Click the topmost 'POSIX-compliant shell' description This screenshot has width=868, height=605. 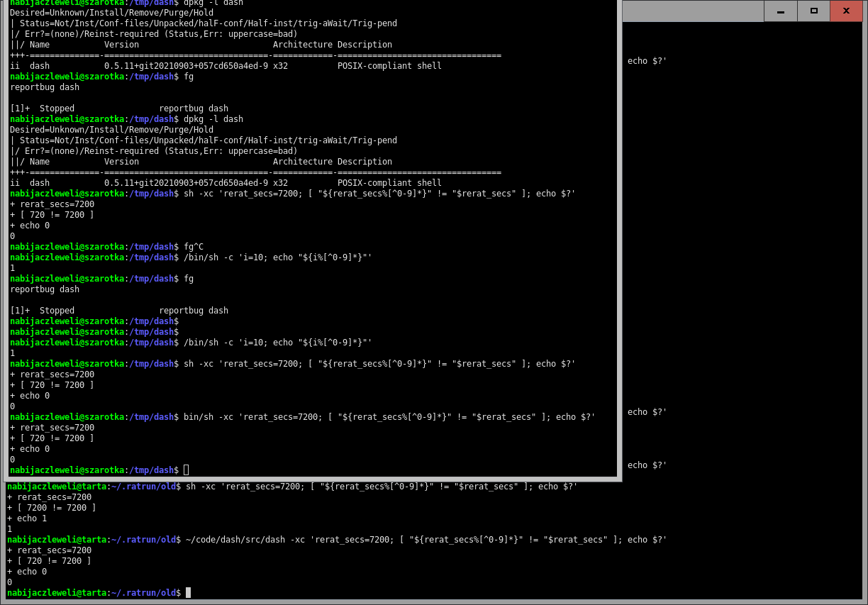pos(389,66)
